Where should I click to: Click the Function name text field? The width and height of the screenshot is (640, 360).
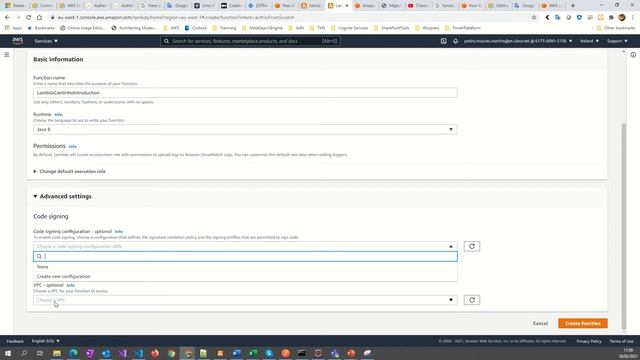click(x=245, y=93)
